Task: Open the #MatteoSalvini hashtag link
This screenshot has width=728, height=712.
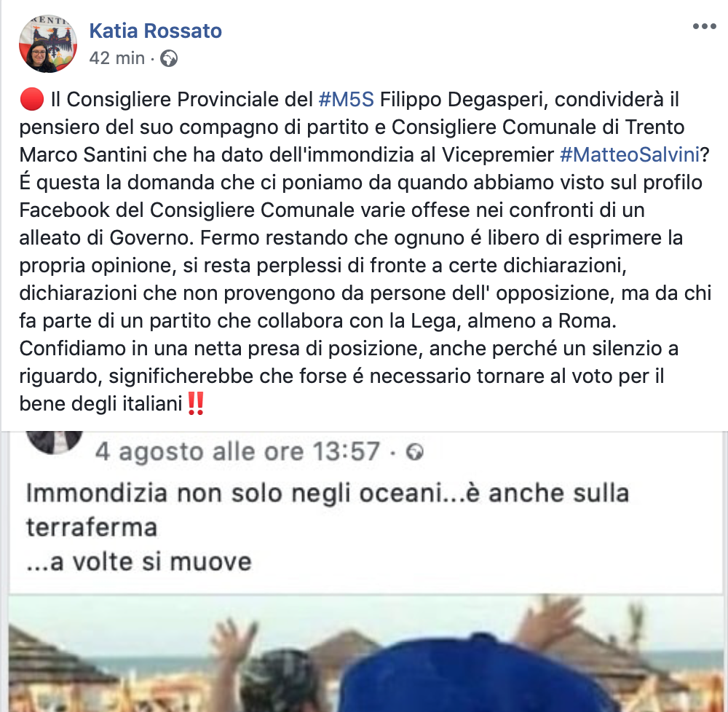Action: (630, 154)
